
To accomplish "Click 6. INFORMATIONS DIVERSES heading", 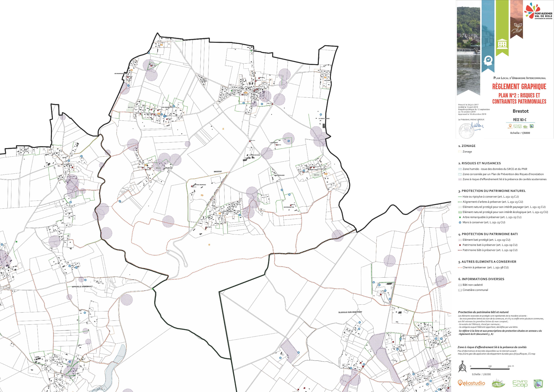I will [x=481, y=279].
